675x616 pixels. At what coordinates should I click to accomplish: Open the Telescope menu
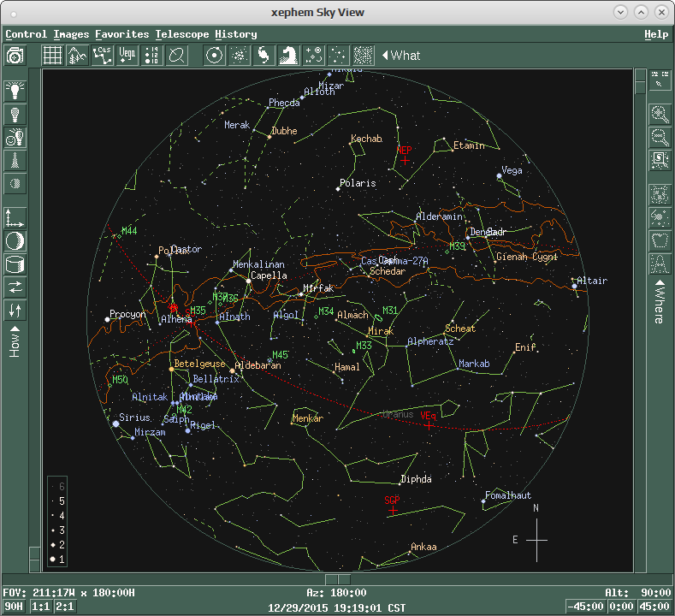click(x=181, y=34)
